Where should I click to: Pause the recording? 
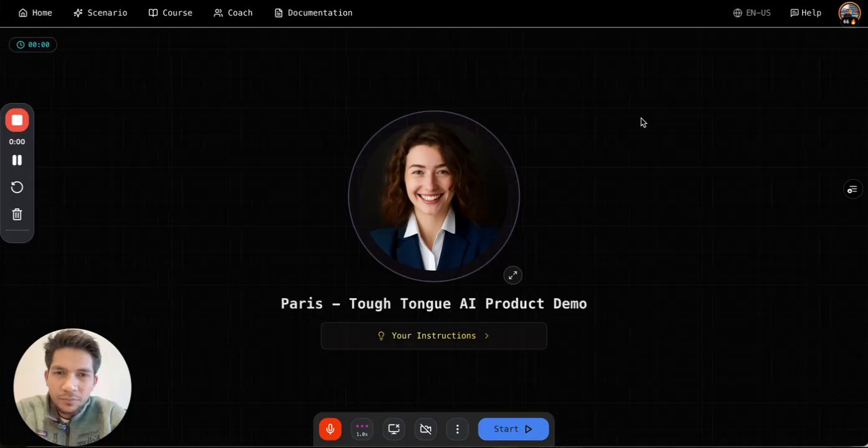(x=17, y=160)
